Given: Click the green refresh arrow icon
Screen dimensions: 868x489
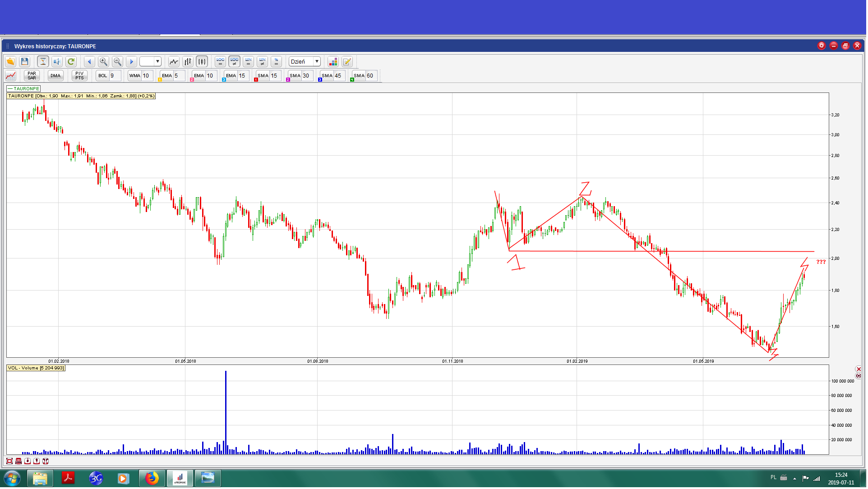Looking at the screenshot, I should tap(71, 62).
